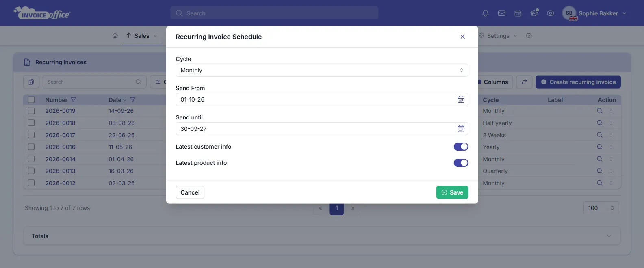View the Yearly row magnifier icon

[x=599, y=147]
